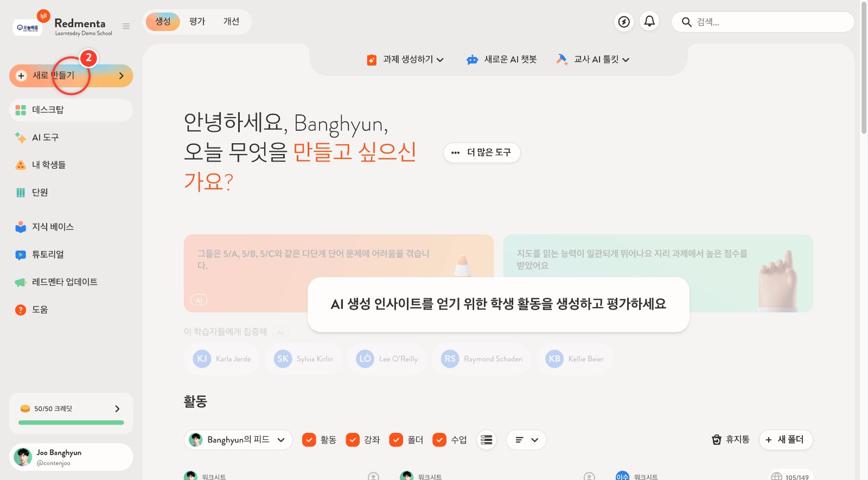Click the 새 폴더 button
This screenshot has width=868, height=480.
pyautogui.click(x=786, y=440)
